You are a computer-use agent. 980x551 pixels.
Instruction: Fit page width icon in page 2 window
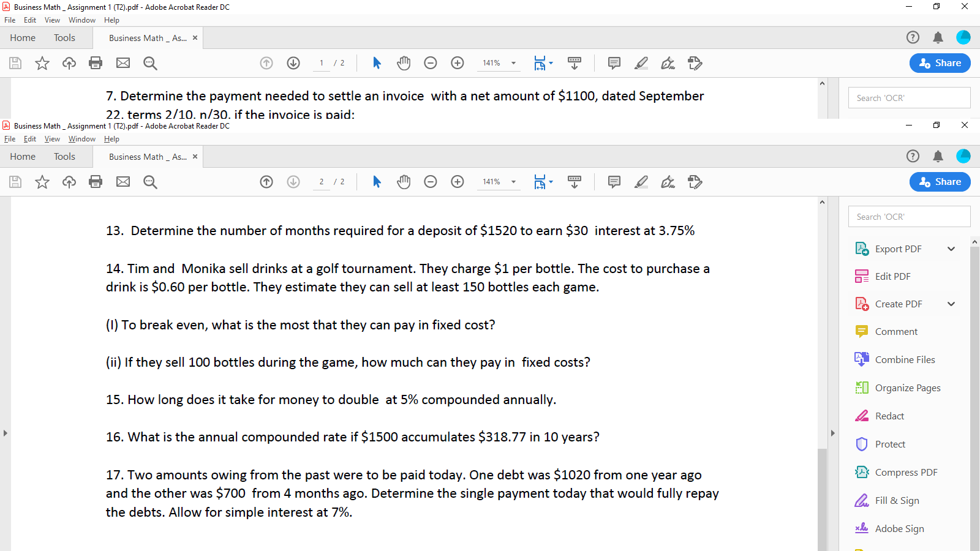pos(540,182)
